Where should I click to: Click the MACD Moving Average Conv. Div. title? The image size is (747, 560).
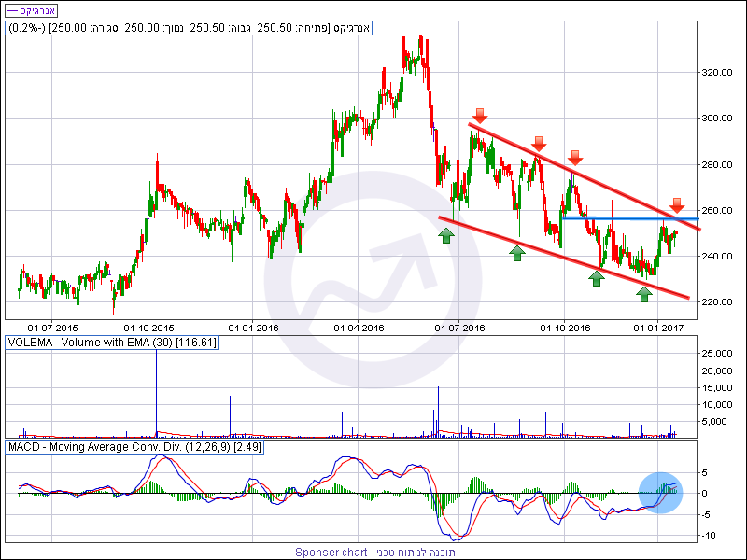coord(134,447)
